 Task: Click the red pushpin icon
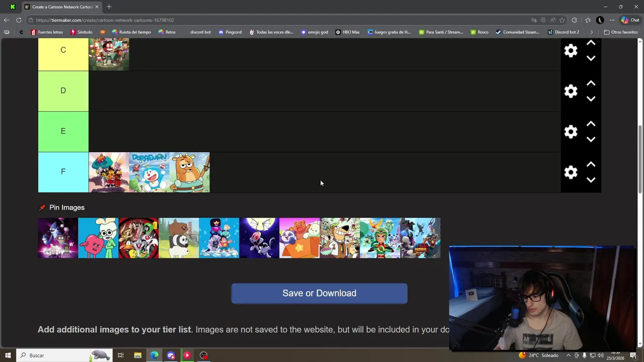(42, 207)
